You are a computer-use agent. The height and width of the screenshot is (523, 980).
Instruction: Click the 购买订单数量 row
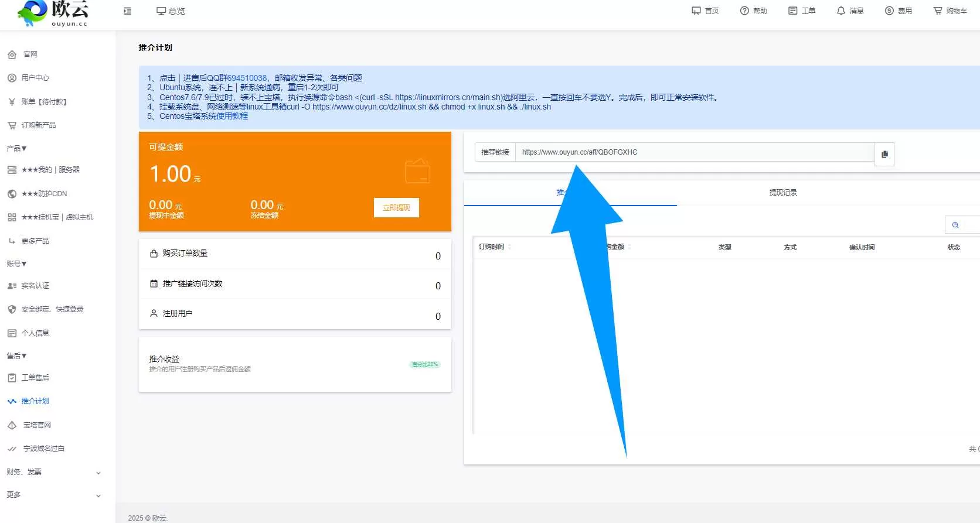(295, 254)
